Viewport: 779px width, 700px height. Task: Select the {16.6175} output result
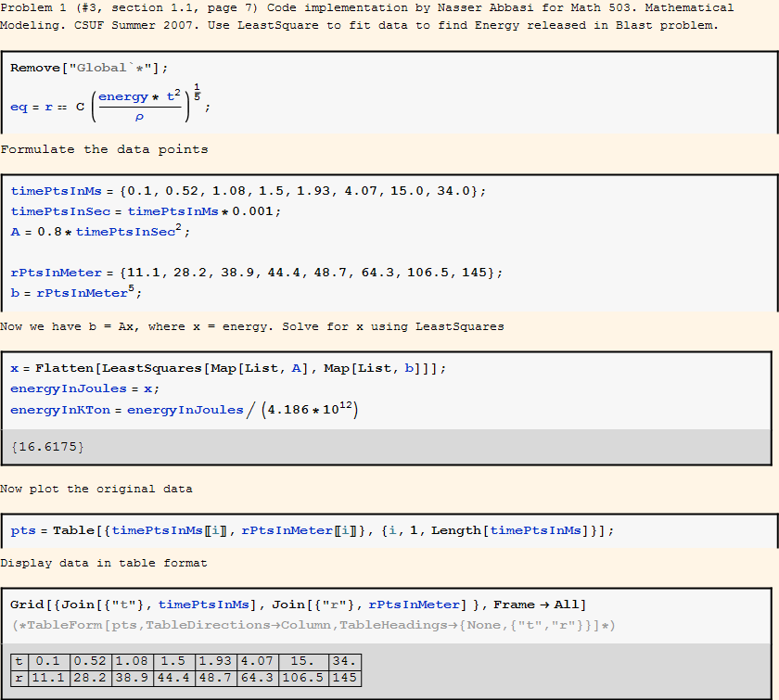coord(48,448)
